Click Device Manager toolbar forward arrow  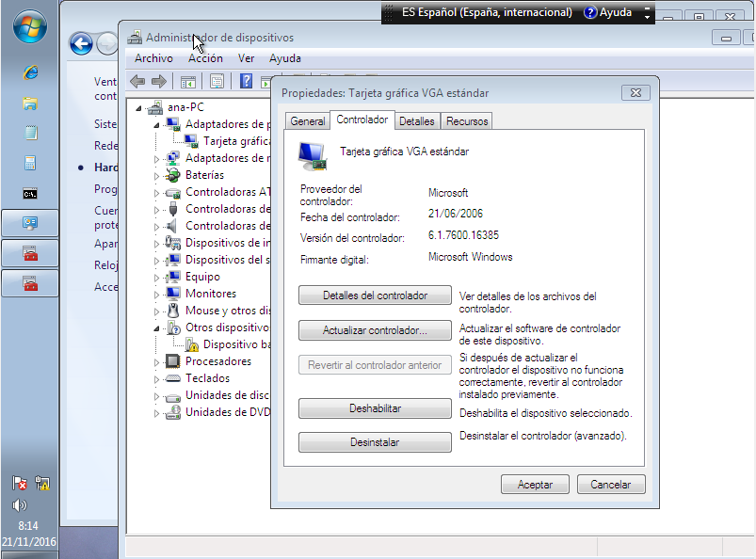[x=158, y=81]
